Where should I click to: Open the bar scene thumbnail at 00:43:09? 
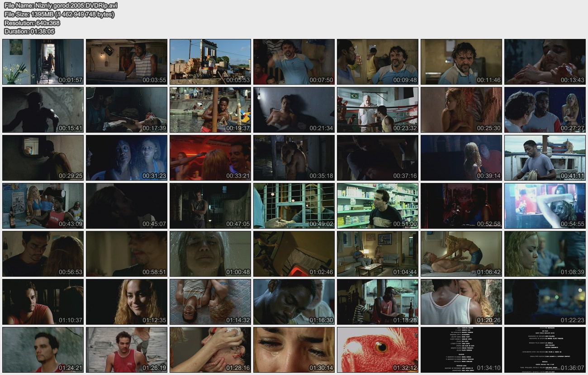point(43,206)
